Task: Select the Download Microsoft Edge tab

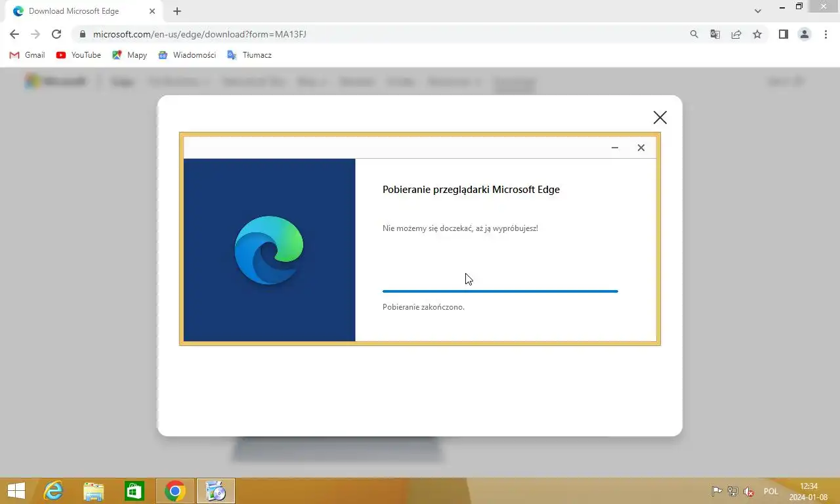Action: [x=84, y=11]
